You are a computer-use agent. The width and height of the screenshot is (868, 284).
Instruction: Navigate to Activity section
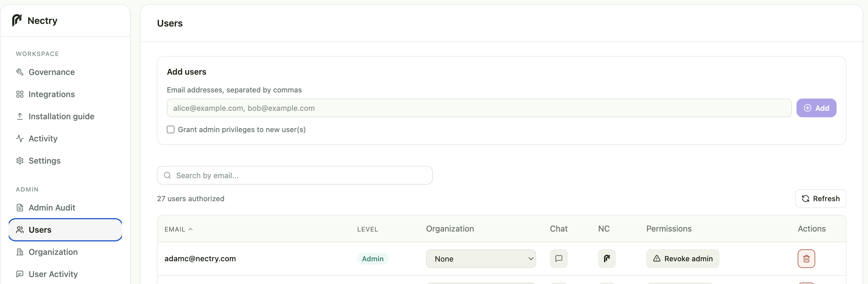pos(65,139)
